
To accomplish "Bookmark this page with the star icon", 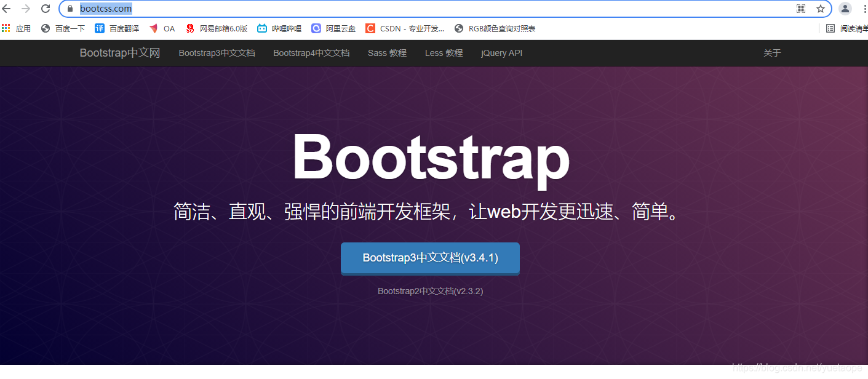I will point(821,9).
